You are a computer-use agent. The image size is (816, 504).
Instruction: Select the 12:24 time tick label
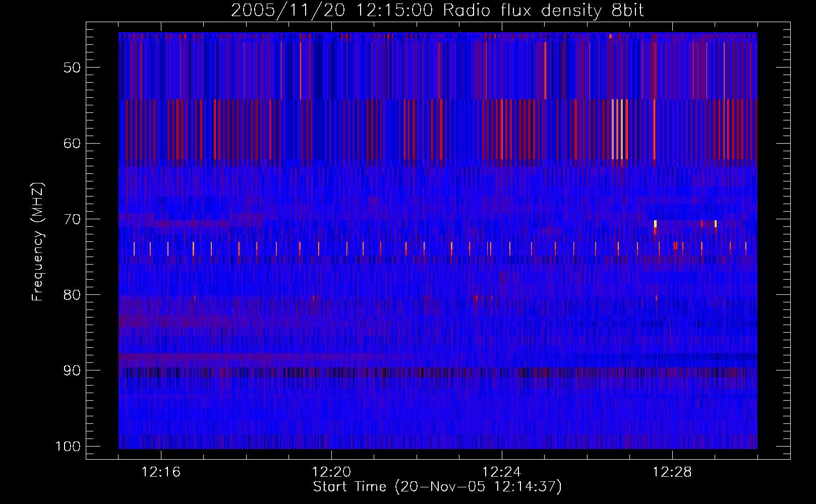(501, 472)
